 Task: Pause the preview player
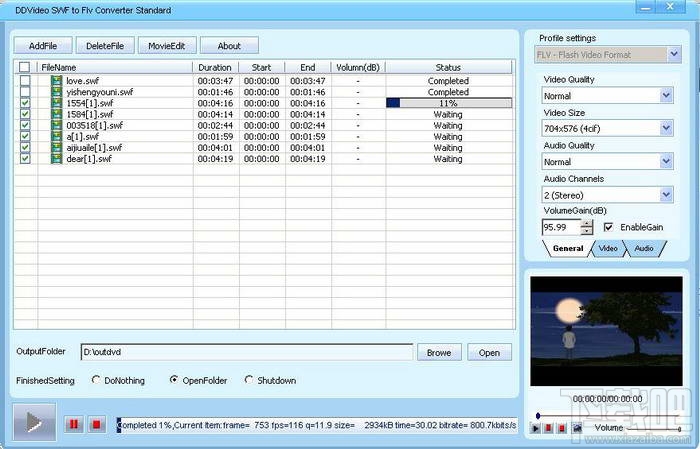[549, 428]
